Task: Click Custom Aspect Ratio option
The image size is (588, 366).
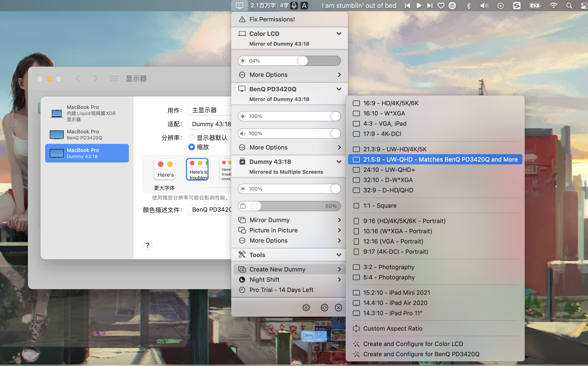Action: [392, 329]
